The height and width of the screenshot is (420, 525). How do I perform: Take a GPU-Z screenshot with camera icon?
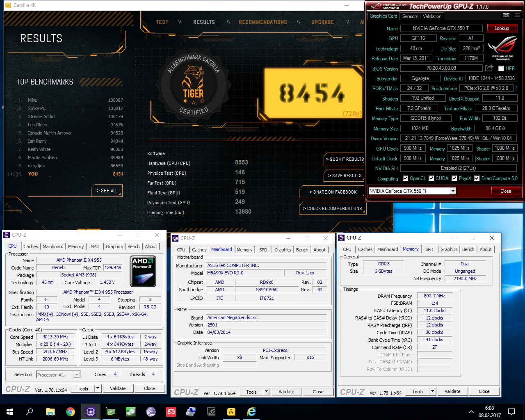pyautogui.click(x=506, y=16)
